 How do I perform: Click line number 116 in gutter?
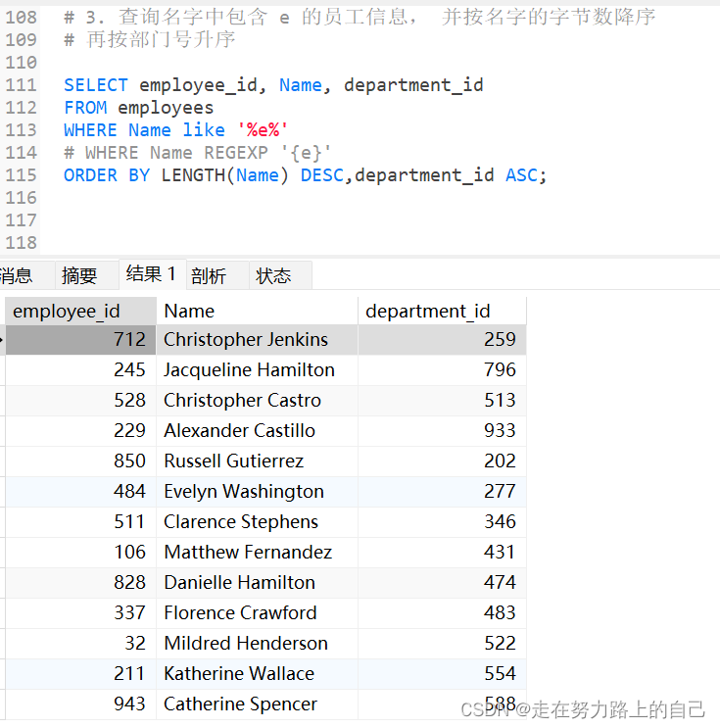click(21, 198)
